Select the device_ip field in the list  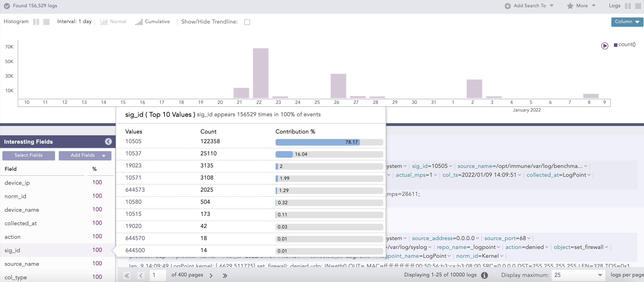(x=17, y=183)
